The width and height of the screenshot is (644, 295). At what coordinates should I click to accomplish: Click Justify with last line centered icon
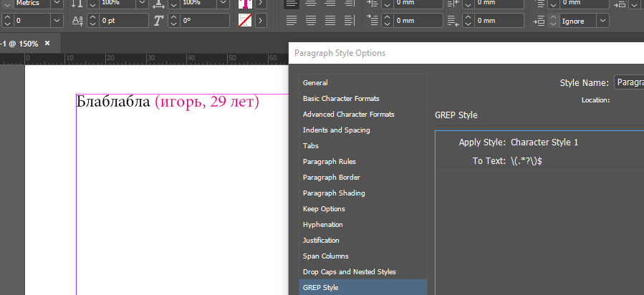(x=310, y=20)
